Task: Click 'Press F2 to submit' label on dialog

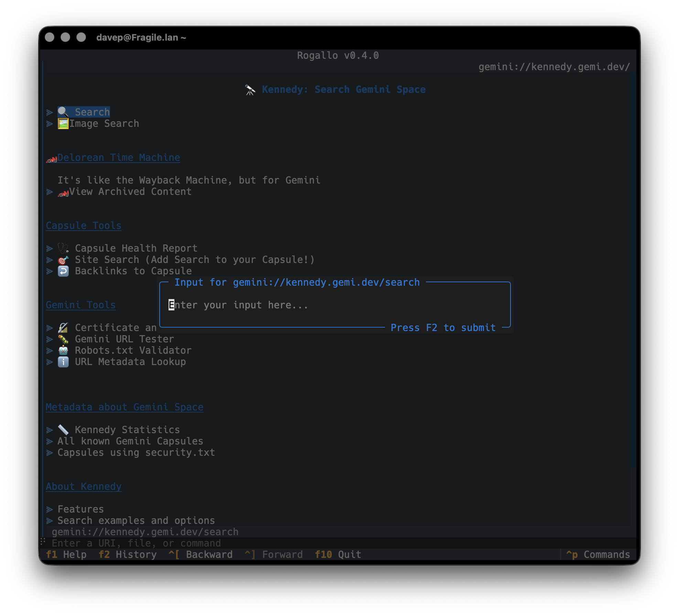Action: click(x=443, y=328)
